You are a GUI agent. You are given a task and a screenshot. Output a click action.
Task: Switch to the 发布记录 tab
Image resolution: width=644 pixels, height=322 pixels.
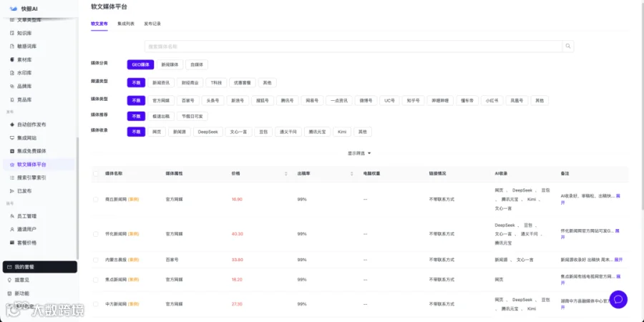152,24
